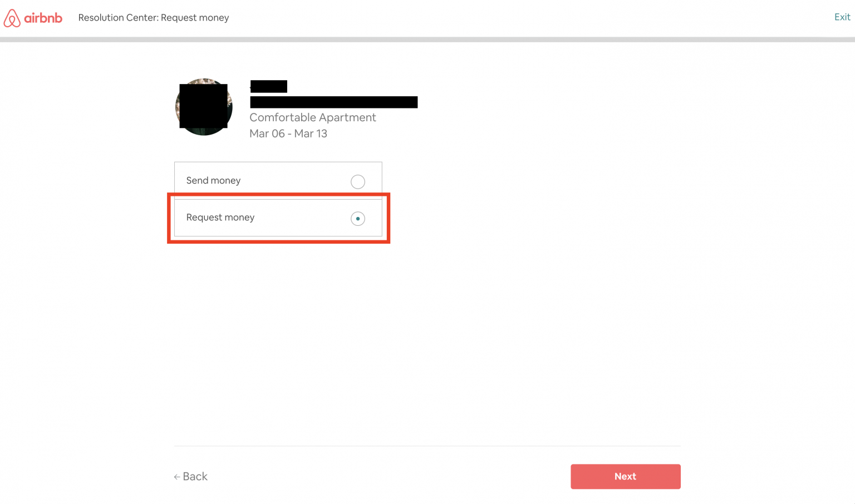
Task: Click the redacted listing subtitle bar
Action: point(333,102)
